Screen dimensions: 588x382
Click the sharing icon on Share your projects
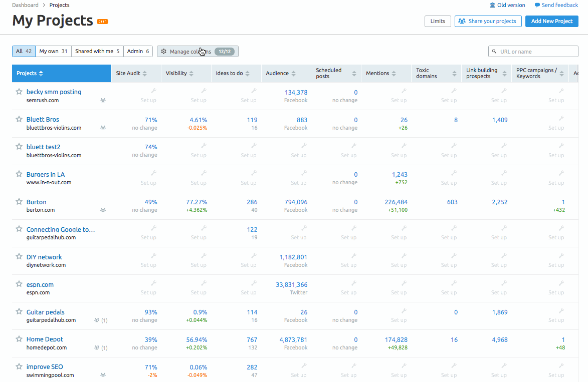click(x=462, y=21)
